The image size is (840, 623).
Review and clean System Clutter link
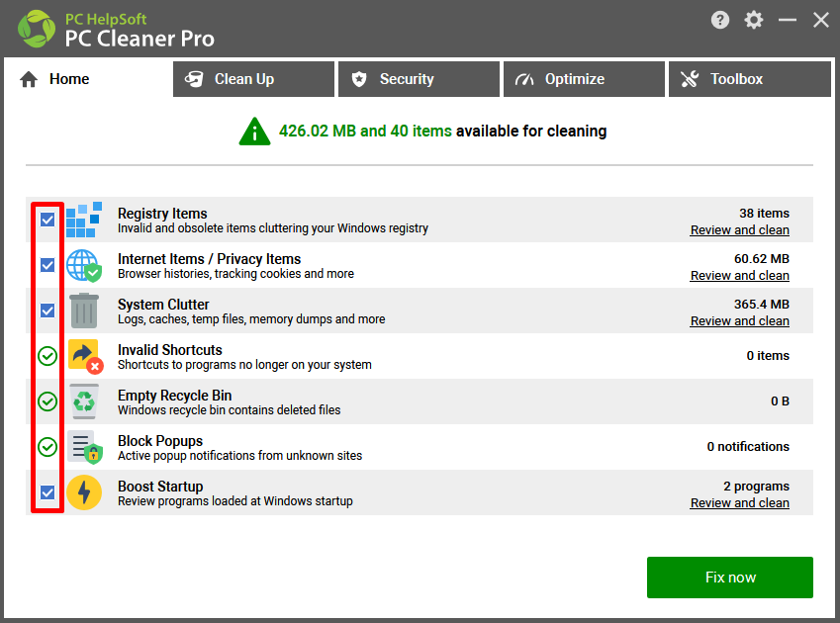(x=740, y=321)
